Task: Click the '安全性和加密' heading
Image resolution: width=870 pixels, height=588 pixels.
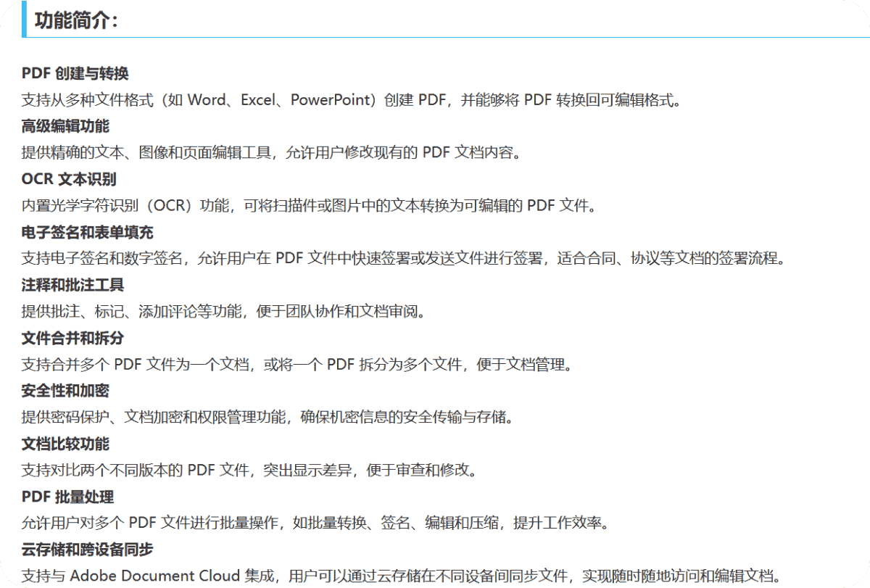Action: click(65, 391)
